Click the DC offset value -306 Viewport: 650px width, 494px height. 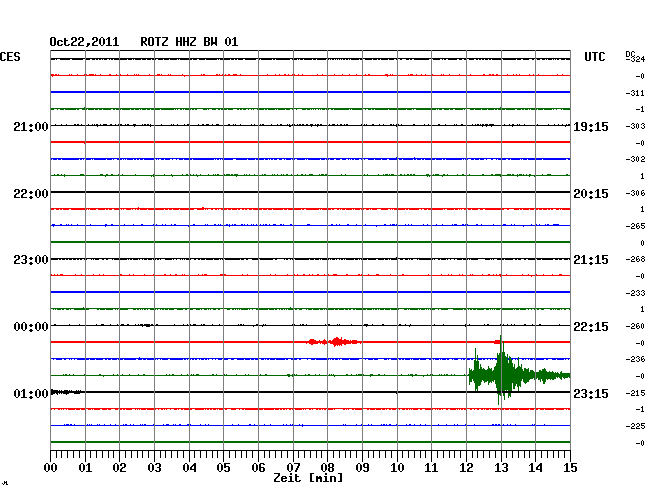(635, 193)
